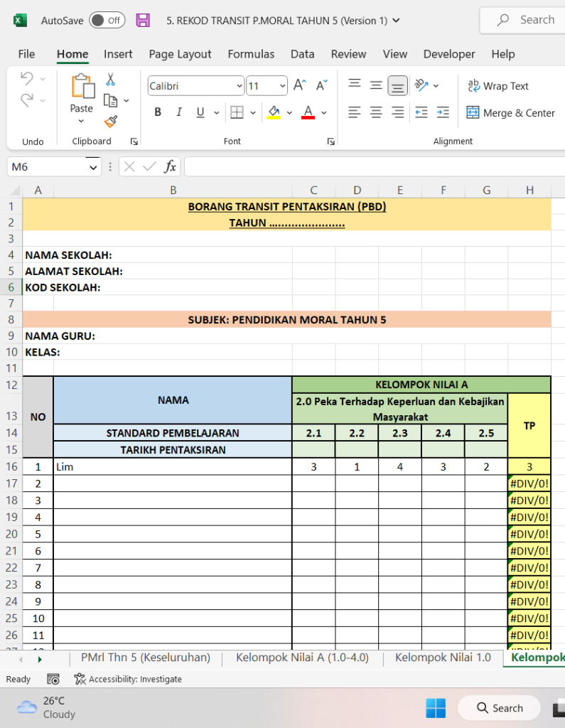Open the Name Box dropdown arrow
Viewport: 565px width, 728px height.
pyautogui.click(x=94, y=167)
